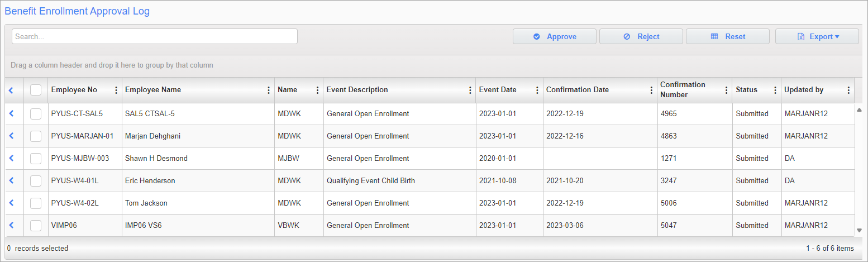Click into the Search input field
The height and width of the screenshot is (262, 868).
click(155, 36)
